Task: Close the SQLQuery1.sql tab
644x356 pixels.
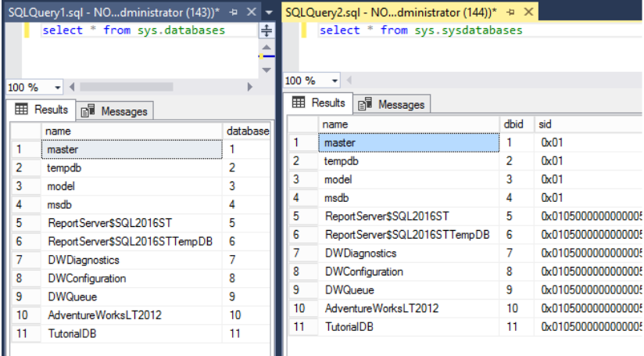Action: coord(251,13)
